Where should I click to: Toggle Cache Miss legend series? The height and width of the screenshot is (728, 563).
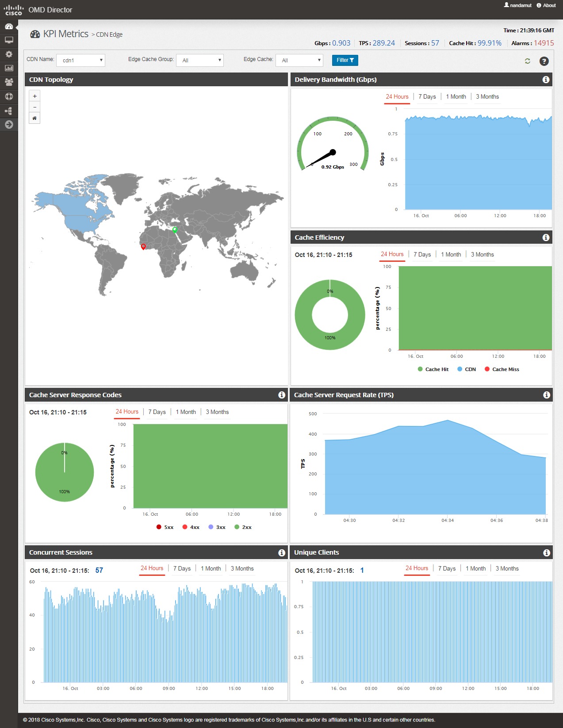(x=502, y=369)
